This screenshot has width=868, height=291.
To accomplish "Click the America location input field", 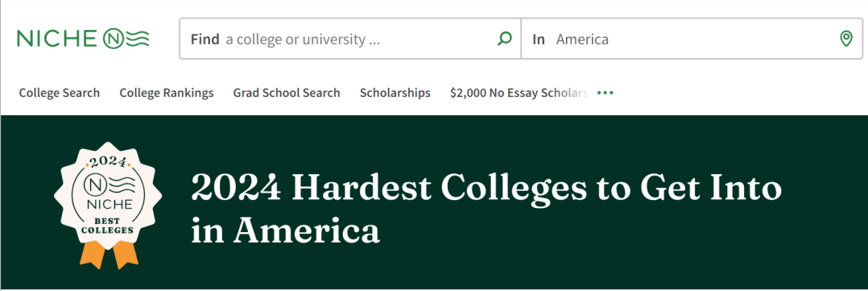I will pyautogui.click(x=692, y=39).
